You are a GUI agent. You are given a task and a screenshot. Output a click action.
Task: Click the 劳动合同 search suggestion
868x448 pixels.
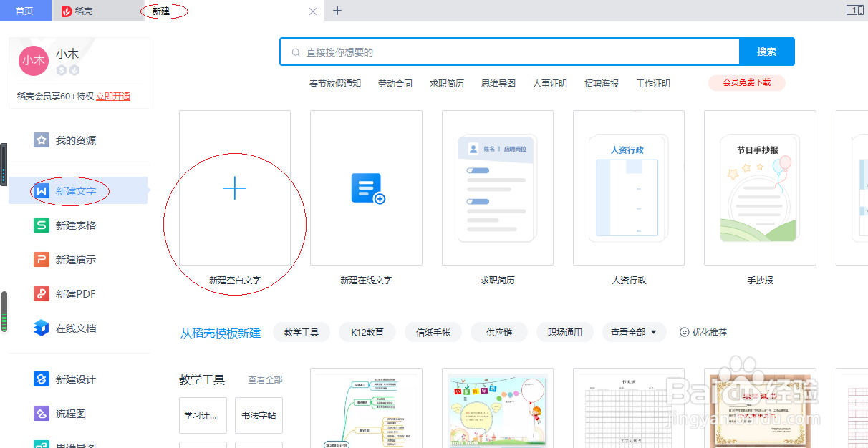[x=395, y=84]
